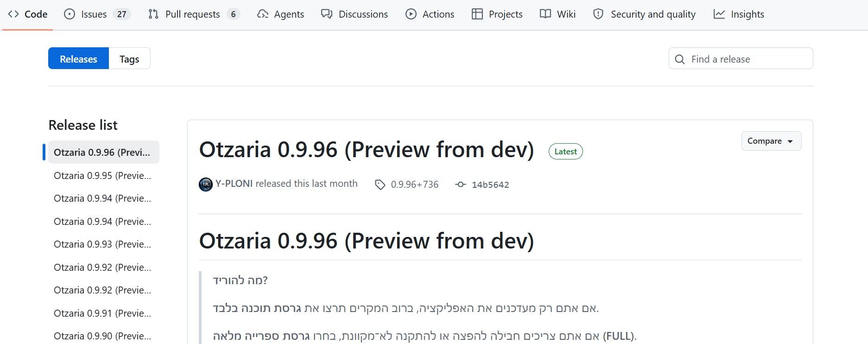Viewport: 868px width, 344px height.
Task: Expand the Compare dropdown
Action: [771, 141]
